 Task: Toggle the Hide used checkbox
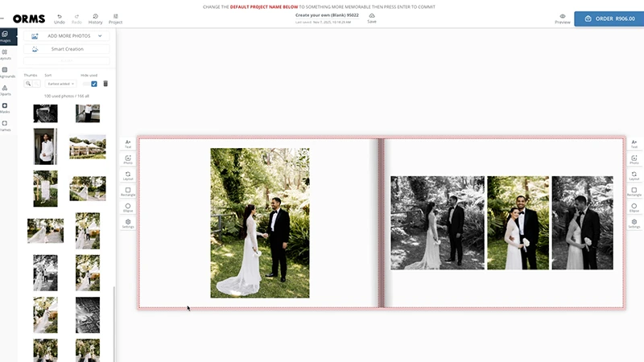94,84
